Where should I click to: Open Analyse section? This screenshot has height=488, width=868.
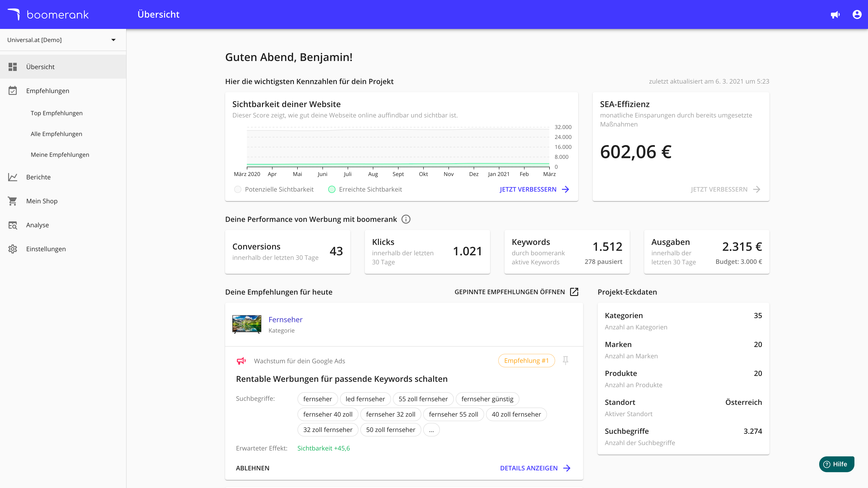[x=63, y=225]
